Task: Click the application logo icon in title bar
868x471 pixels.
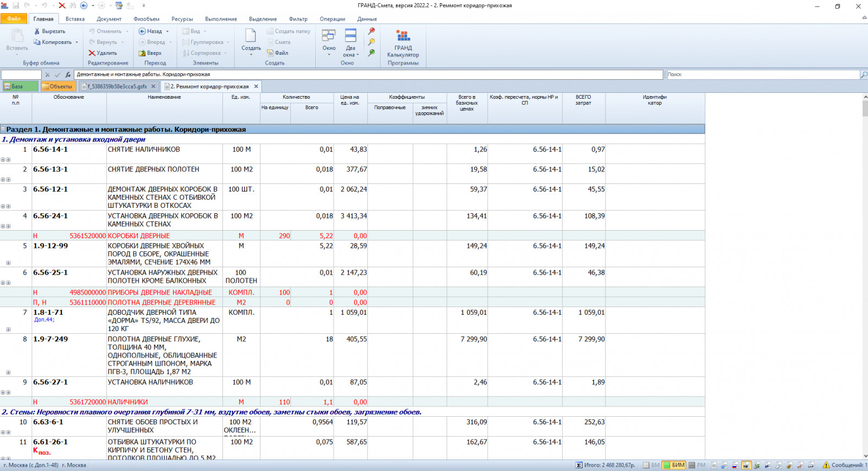Action: point(5,5)
